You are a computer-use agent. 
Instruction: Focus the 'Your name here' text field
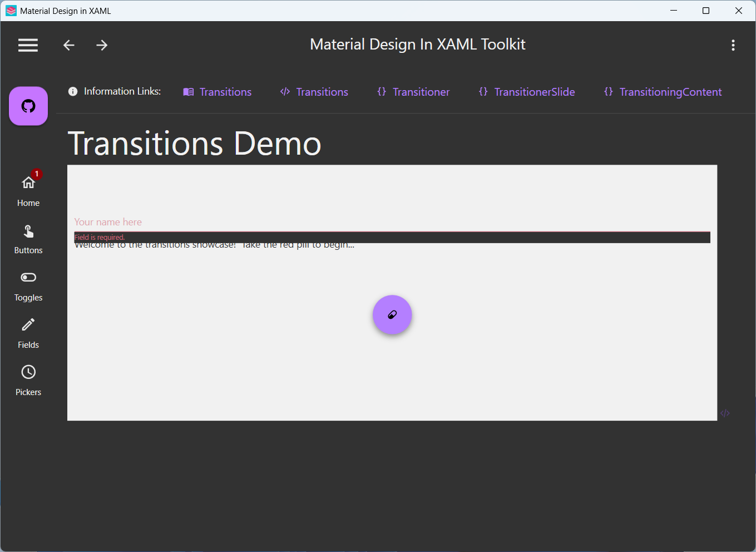click(392, 222)
